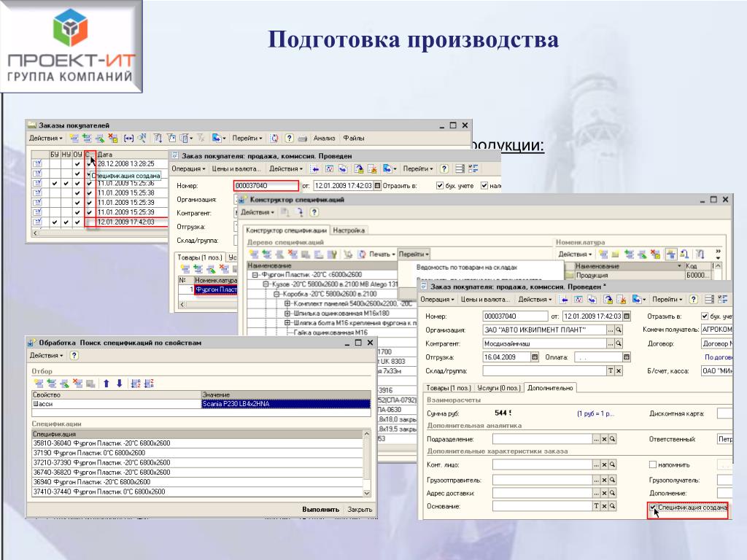This screenshot has width=747, height=560.
Task: Open Действия dropdown in Поиск спецификаций
Action: [46, 355]
